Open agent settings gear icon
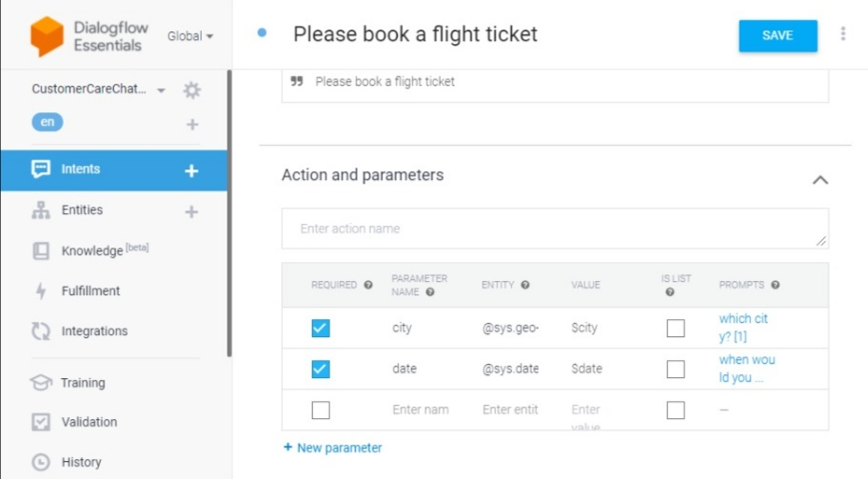This screenshot has height=479, width=868. (x=192, y=90)
